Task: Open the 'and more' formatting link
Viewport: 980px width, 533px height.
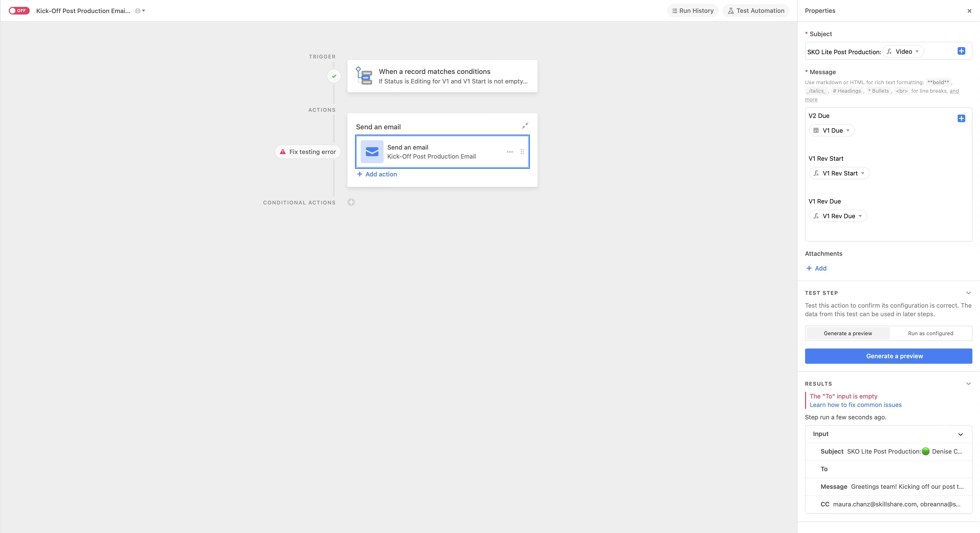Action: pos(954,91)
